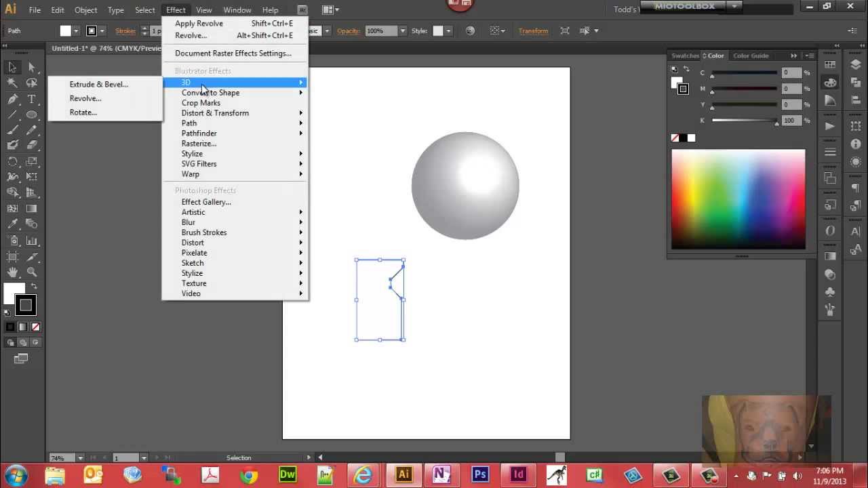Click the None swatch in Color panel

click(675, 138)
